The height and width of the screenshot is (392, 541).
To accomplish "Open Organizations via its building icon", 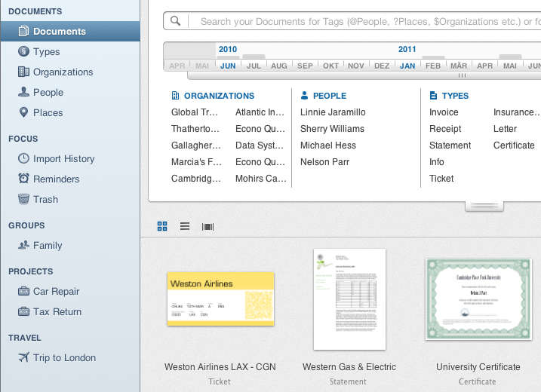I will coord(23,72).
